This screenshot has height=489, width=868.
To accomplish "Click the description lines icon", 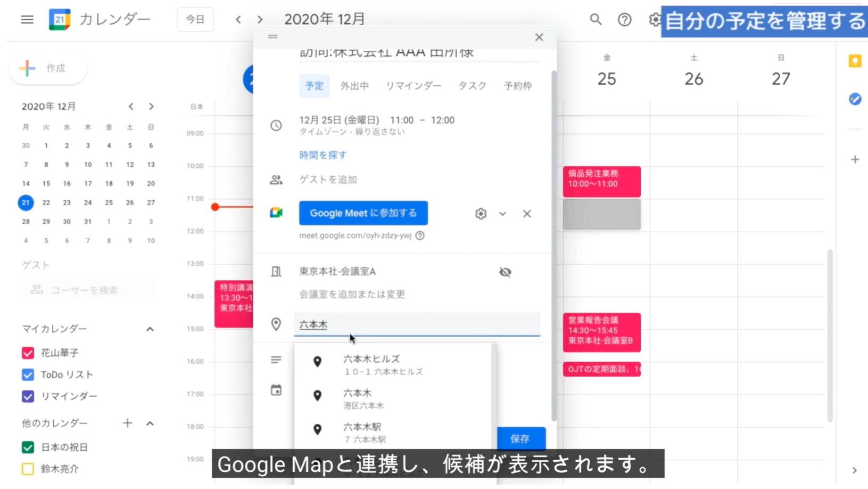I will point(276,360).
